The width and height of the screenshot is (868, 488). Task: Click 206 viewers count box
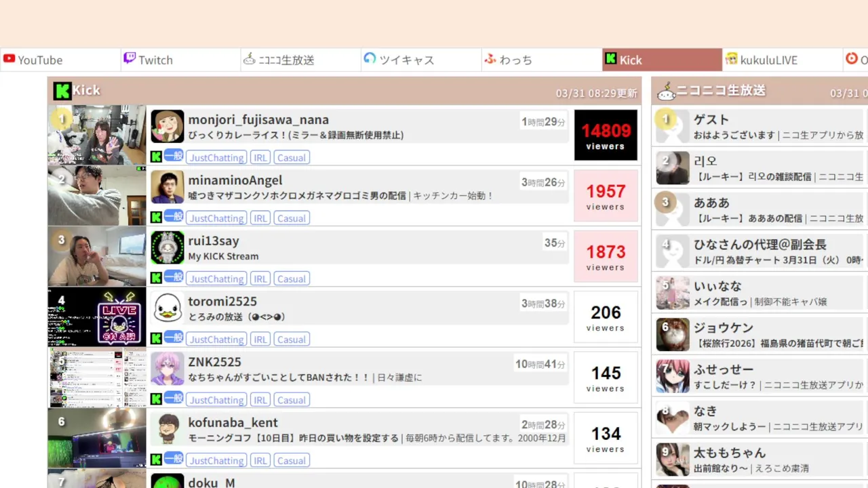pos(606,317)
